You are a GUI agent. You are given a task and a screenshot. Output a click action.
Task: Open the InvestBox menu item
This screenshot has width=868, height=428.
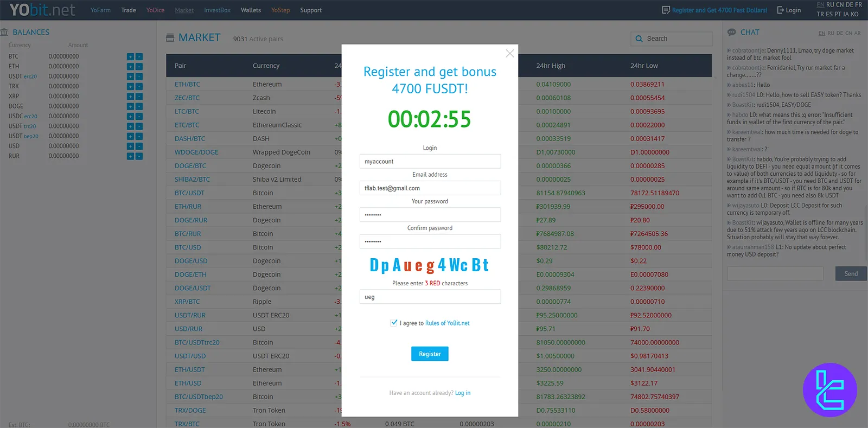pos(217,10)
